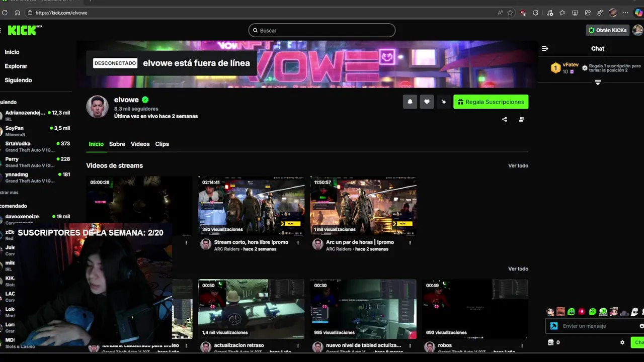This screenshot has width=644, height=362.
Task: Open options menu for nuevo nivel de tabled clip
Action: point(410,346)
